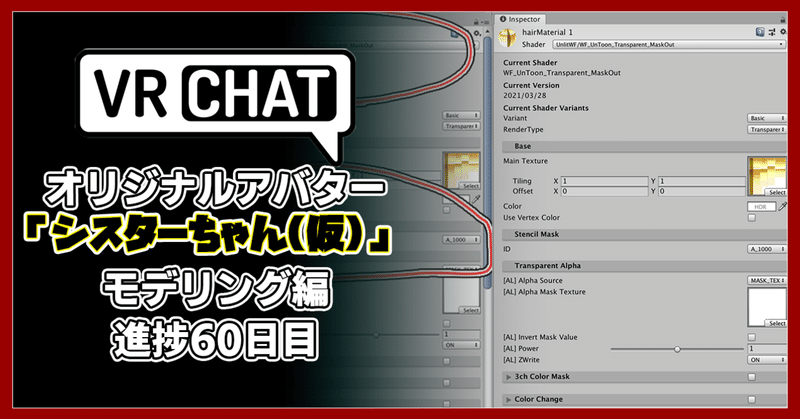Click the Current Shader Variants heading
Screen dimensions: 800x419
546,108
